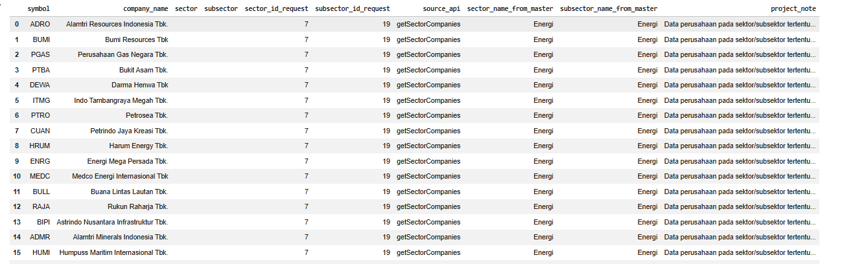Click the project_note cell in BUMI row
This screenshot has height=264, width=868.
click(740, 39)
